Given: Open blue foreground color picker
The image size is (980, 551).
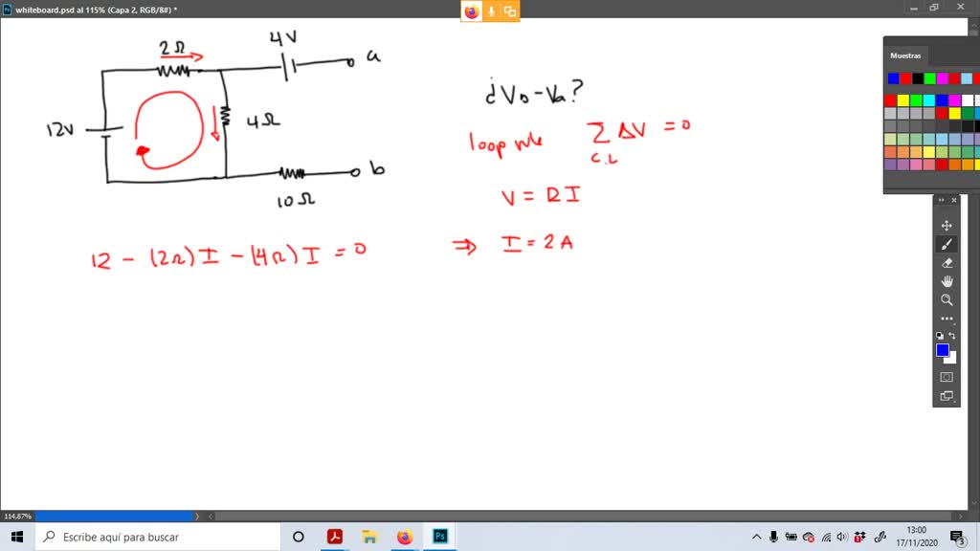Looking at the screenshot, I should [x=943, y=350].
